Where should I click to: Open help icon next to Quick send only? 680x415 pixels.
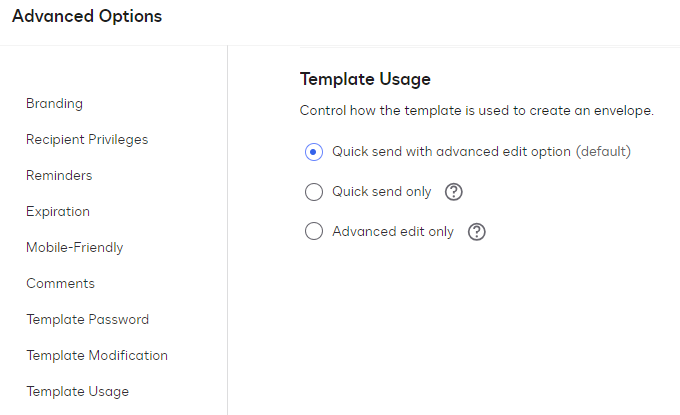pos(454,192)
